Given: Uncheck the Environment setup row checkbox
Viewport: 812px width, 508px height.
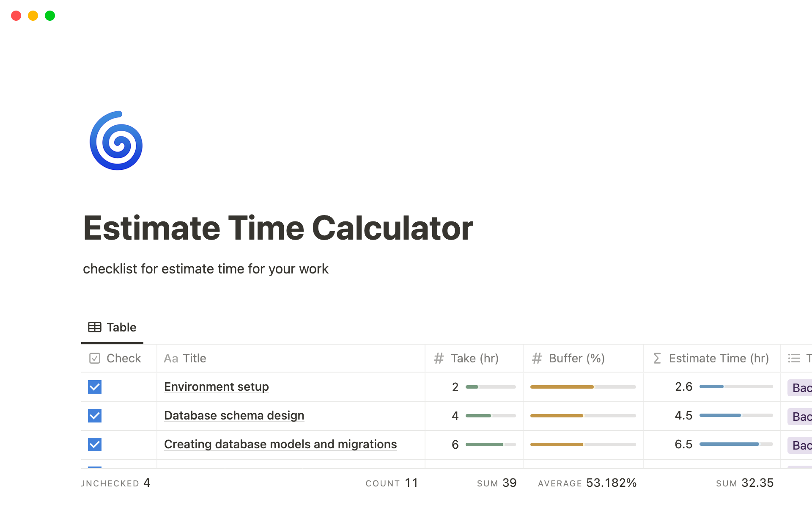Looking at the screenshot, I should point(95,387).
